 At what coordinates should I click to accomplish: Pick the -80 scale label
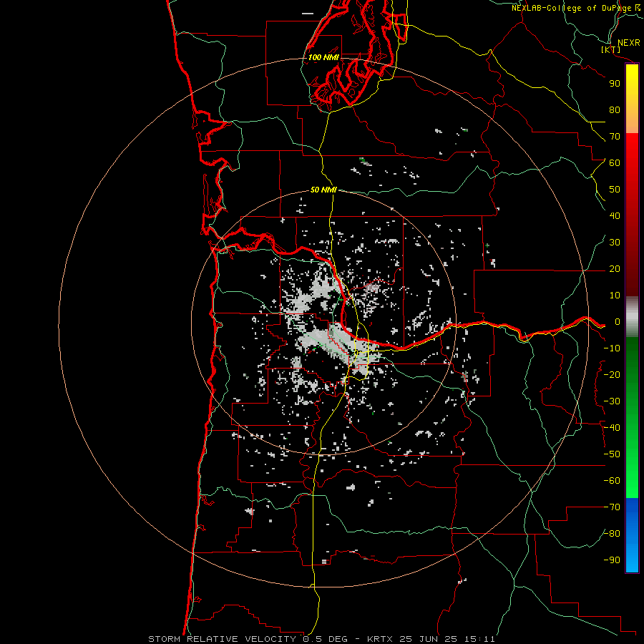pyautogui.click(x=612, y=534)
